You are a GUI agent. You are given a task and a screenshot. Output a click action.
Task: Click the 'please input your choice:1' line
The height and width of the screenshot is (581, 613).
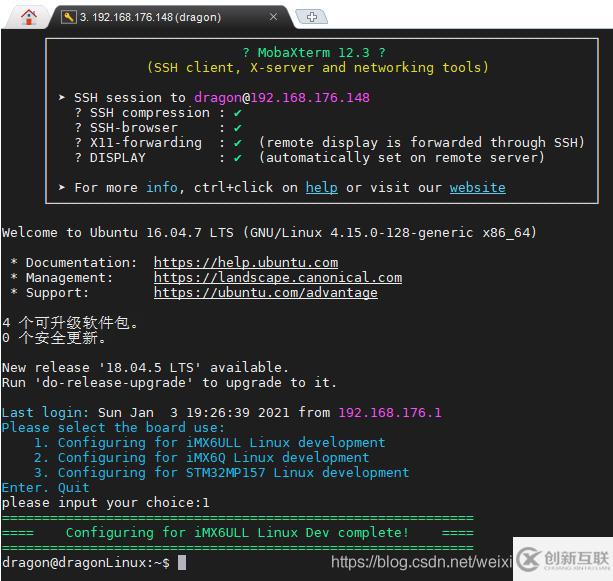click(106, 503)
